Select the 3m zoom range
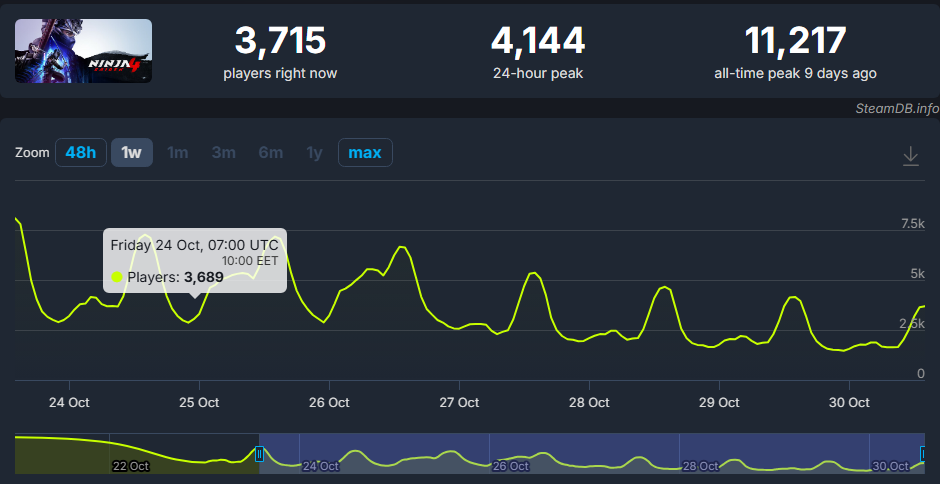 [224, 152]
